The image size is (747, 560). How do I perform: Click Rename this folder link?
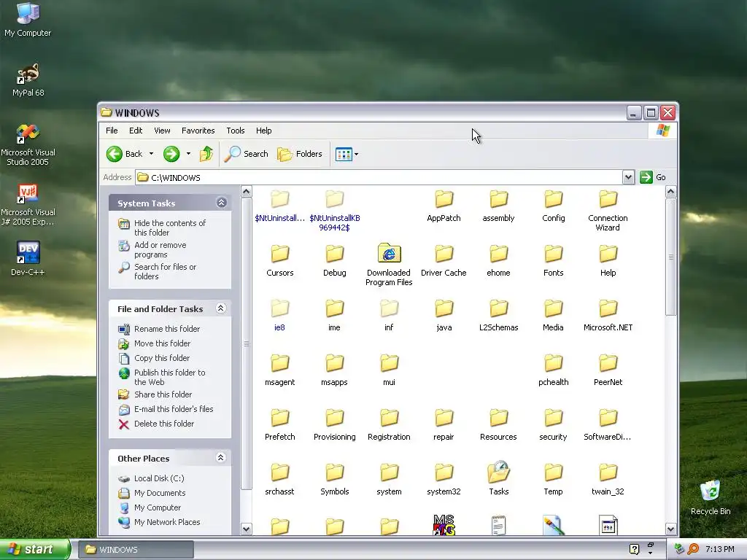160,329
